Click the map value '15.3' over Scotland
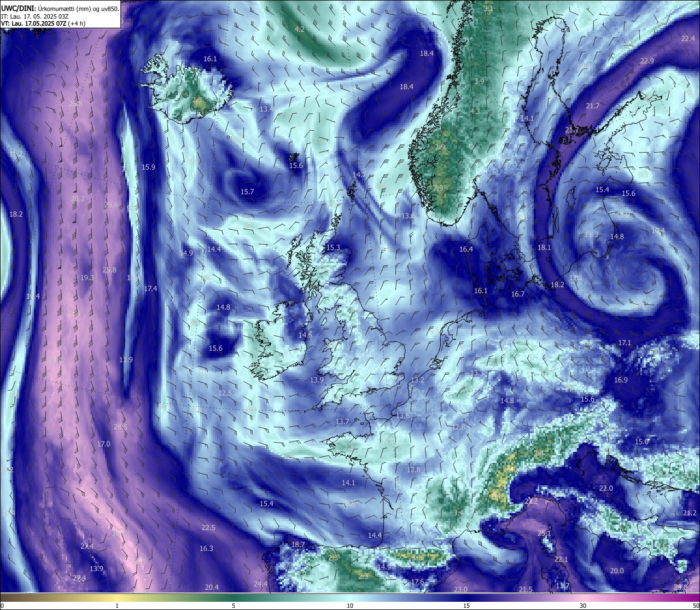 (333, 247)
